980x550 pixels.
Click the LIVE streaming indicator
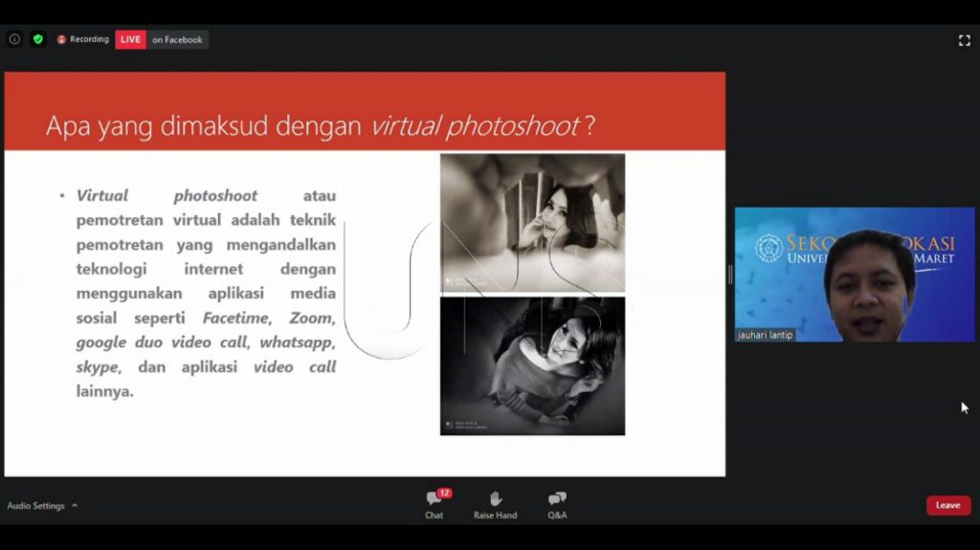[x=130, y=39]
